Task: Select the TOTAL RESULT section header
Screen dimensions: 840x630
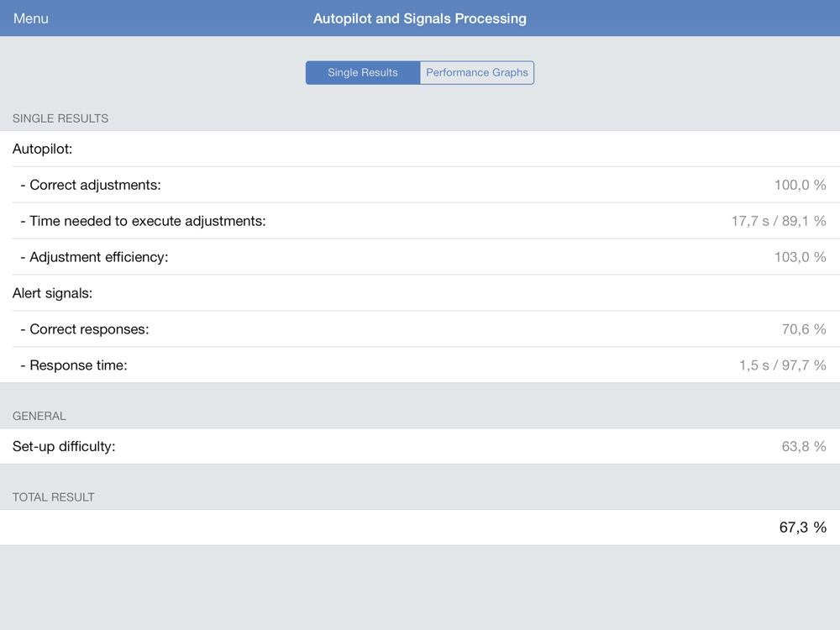Action: [54, 497]
